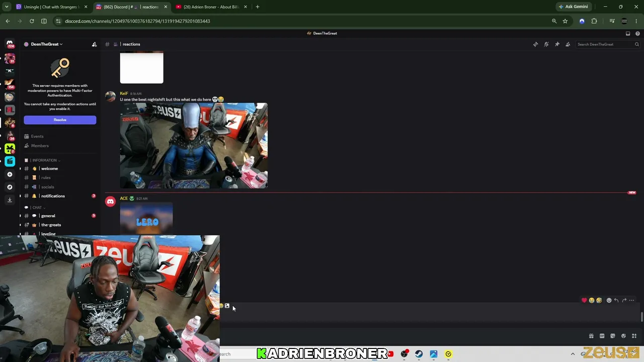
Task: Open OBS Studio from the taskbar
Action: (x=404, y=354)
